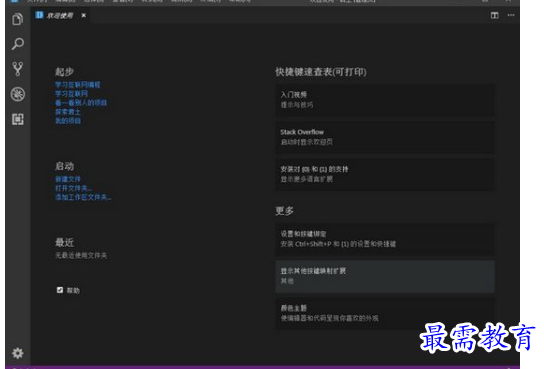Viewport: 544px width, 369px height.
Task: Click the 添加工作区文件夹... link
Action: [83, 197]
